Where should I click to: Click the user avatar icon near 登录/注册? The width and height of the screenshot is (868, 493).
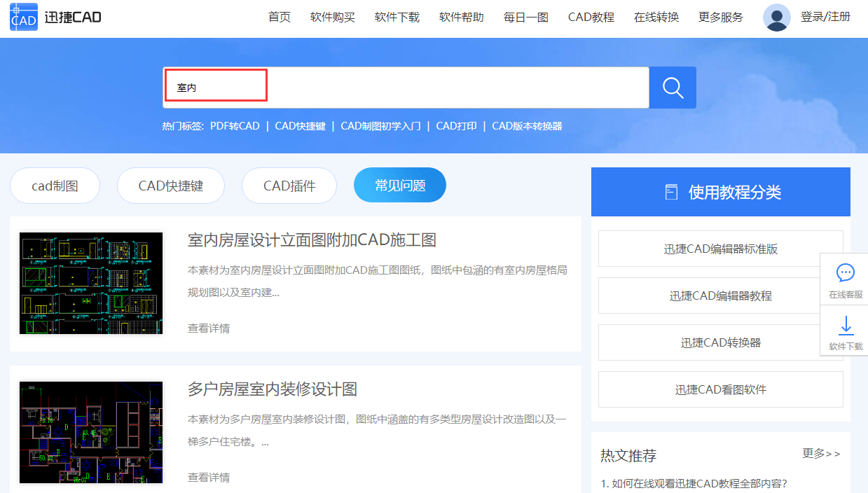pyautogui.click(x=776, y=17)
